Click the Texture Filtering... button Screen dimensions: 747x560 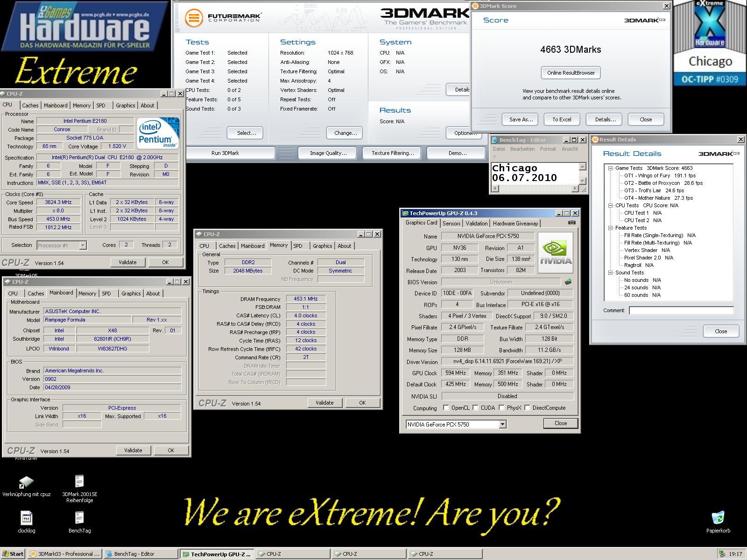pos(393,153)
